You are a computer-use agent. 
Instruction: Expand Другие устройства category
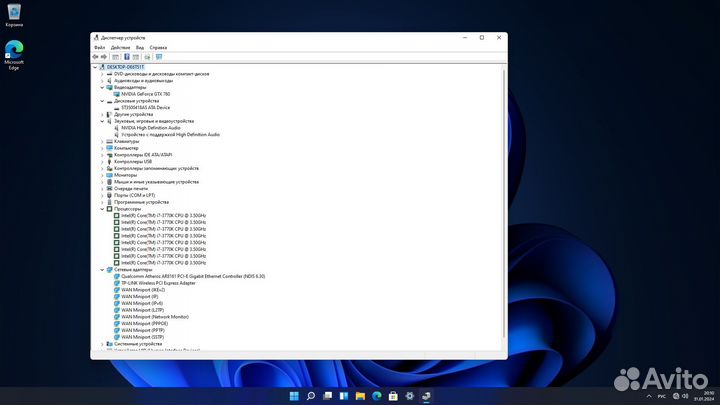coord(102,114)
